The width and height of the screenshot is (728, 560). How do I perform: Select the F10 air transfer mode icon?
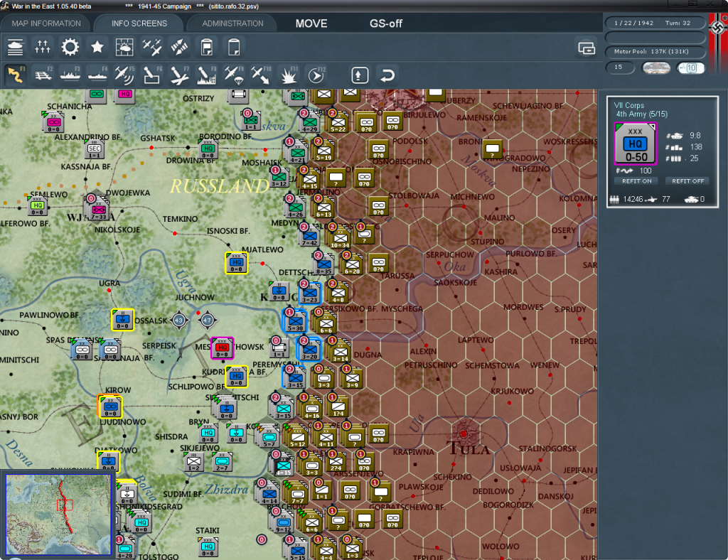(262, 75)
